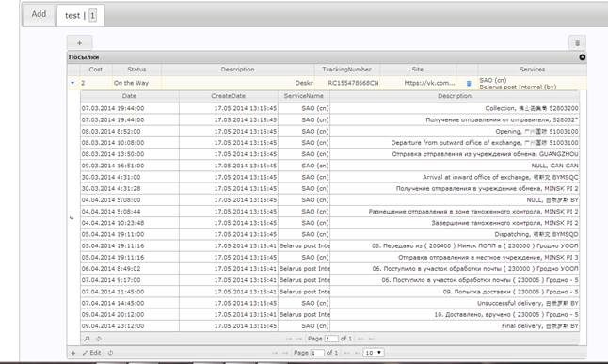Click the plus button above the grid
Viewport: 608px width, 364px height.
click(79, 43)
